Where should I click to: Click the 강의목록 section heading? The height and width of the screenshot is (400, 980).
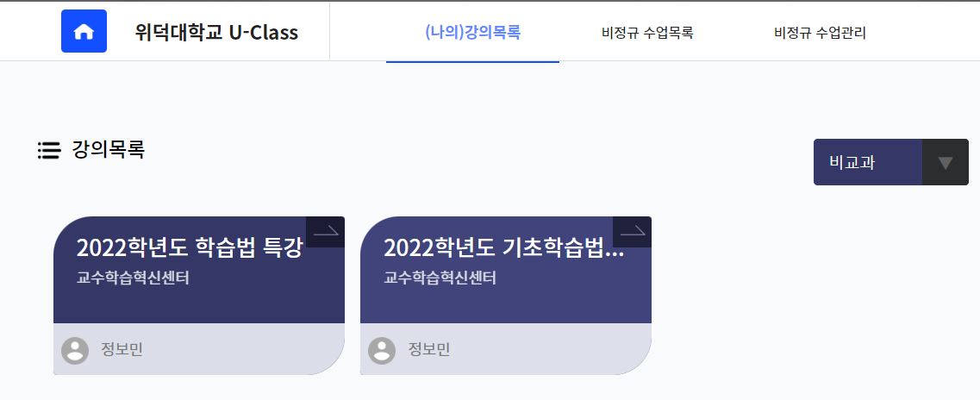pos(109,150)
